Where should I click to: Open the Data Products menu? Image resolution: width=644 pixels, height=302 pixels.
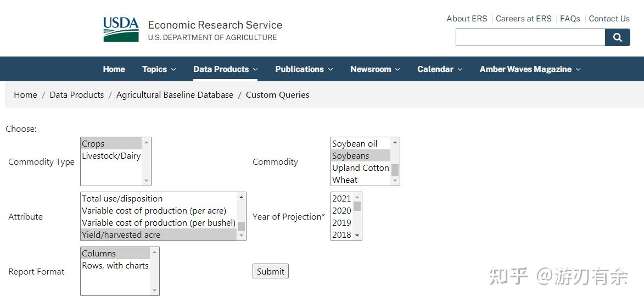coord(225,69)
